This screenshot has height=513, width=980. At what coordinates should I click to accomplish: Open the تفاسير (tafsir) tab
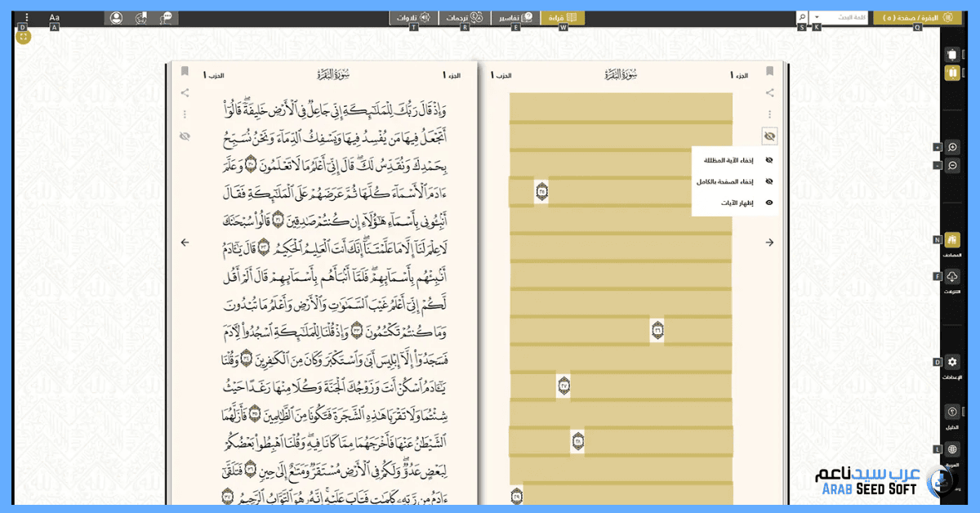[x=514, y=17]
